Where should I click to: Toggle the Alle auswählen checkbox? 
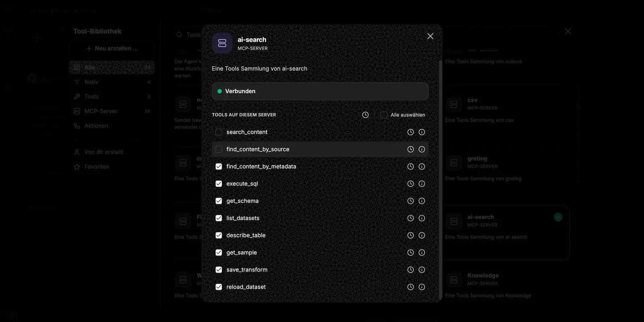(384, 115)
